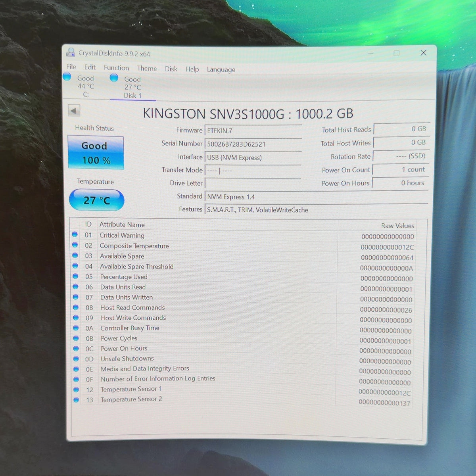The width and height of the screenshot is (476, 476).
Task: Click the status dot for Host Read Commands
Action: (75, 307)
